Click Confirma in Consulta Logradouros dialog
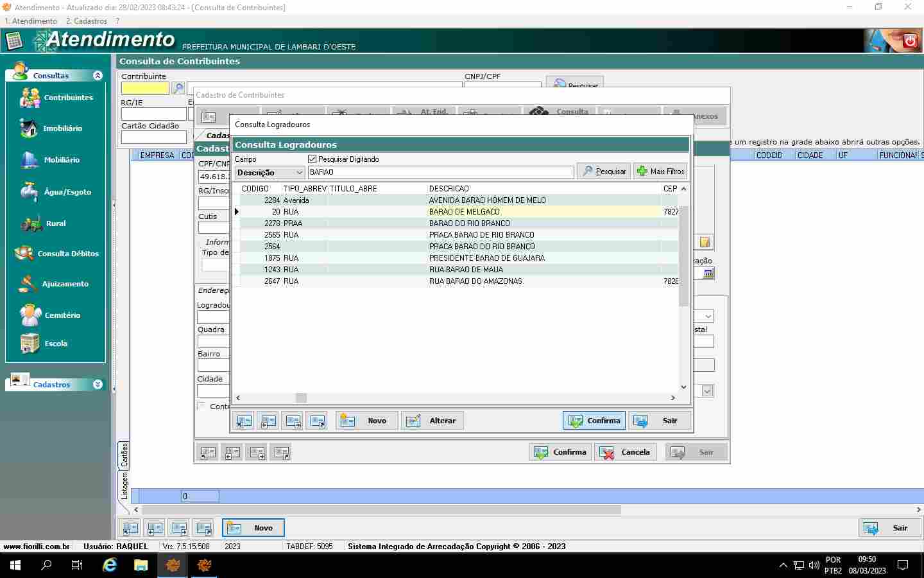 pyautogui.click(x=594, y=421)
